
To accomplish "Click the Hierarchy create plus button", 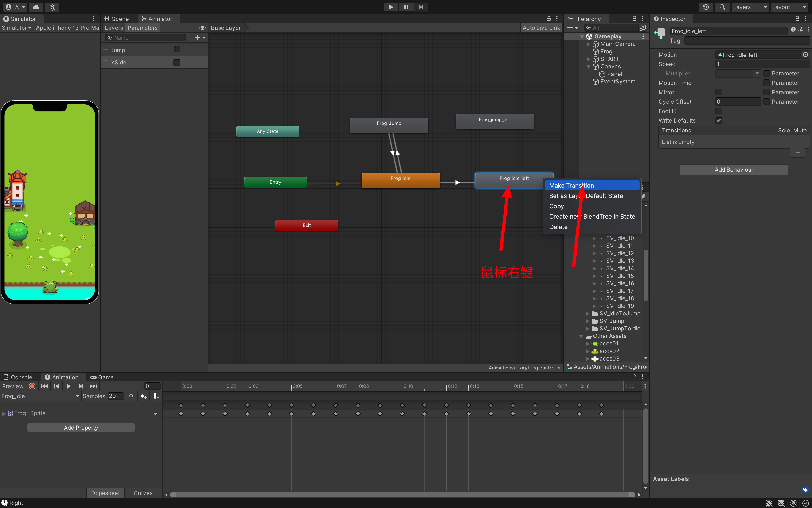I will [x=572, y=28].
